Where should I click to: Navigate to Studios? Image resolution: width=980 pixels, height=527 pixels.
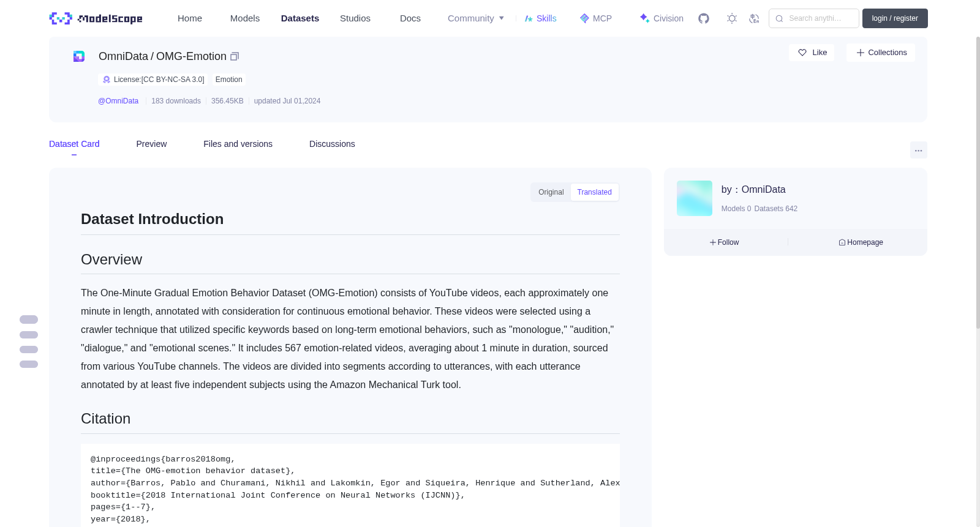[x=355, y=18]
